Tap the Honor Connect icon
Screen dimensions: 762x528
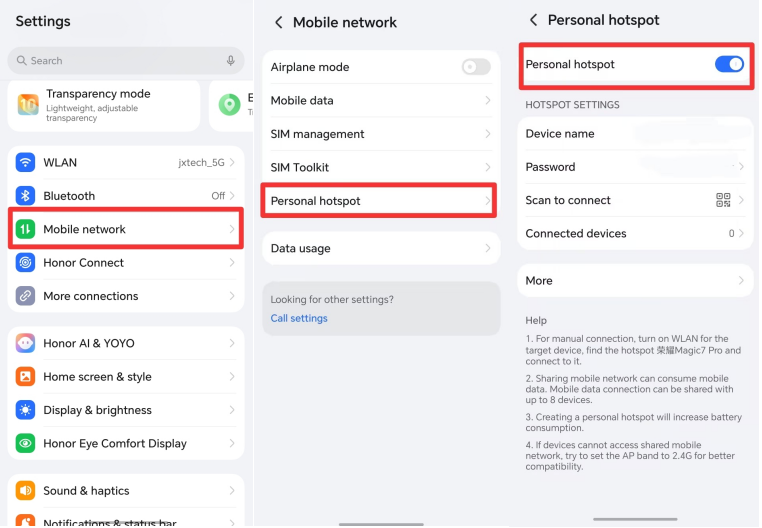(x=26, y=263)
